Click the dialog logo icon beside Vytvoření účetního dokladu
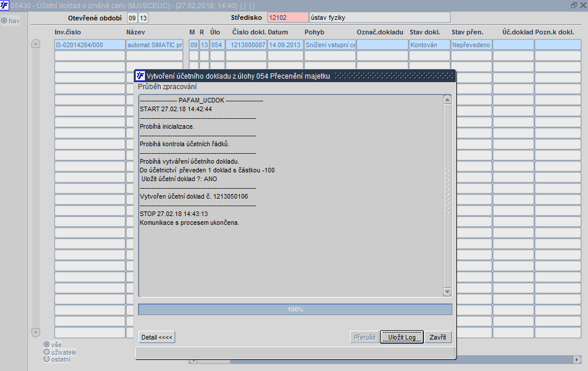 pos(140,75)
